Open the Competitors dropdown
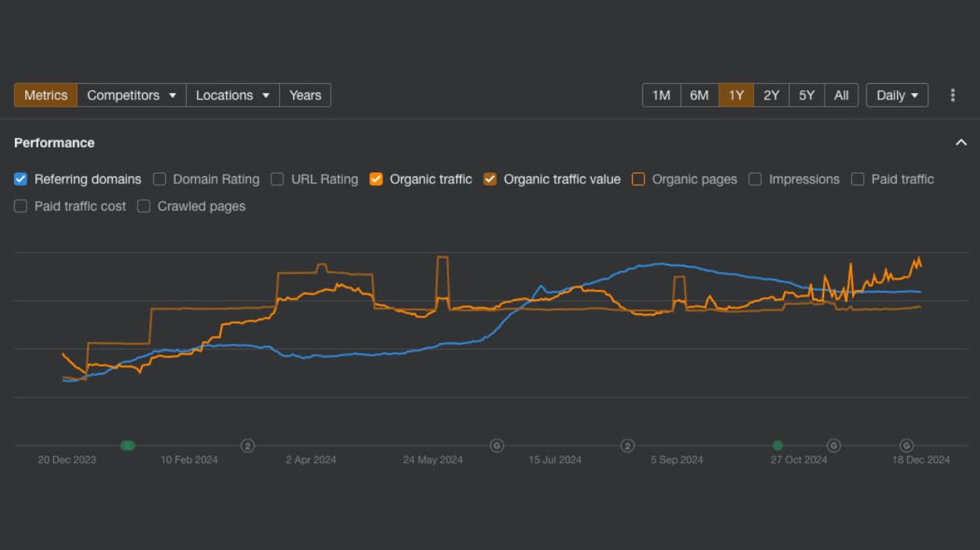This screenshot has height=550, width=980. (132, 95)
